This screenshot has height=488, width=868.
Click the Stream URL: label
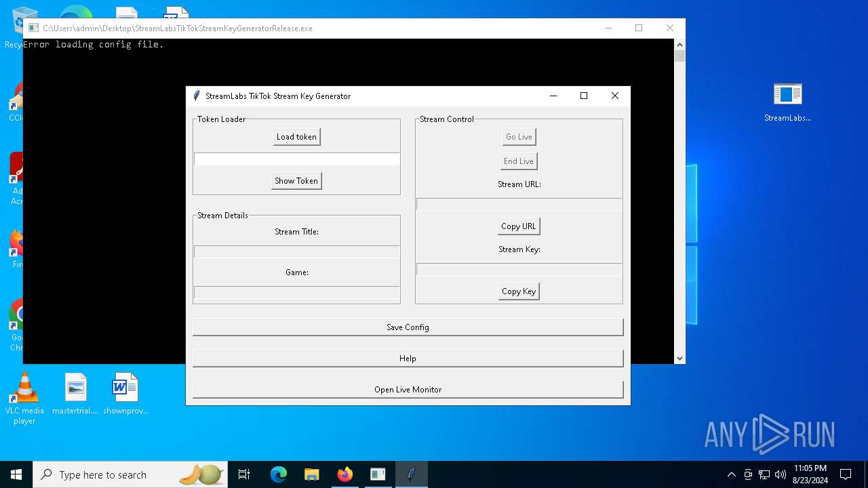519,184
